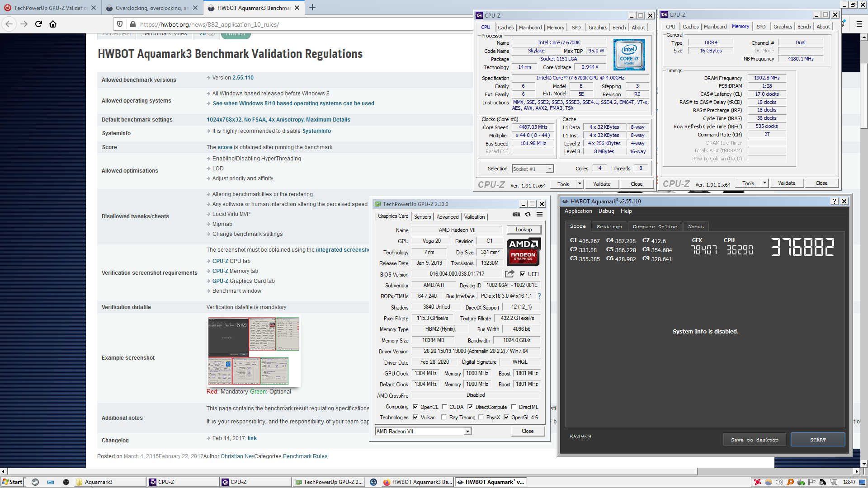Toggle the OpenCL checkbox
Screen dimensions: 868x488
(415, 407)
